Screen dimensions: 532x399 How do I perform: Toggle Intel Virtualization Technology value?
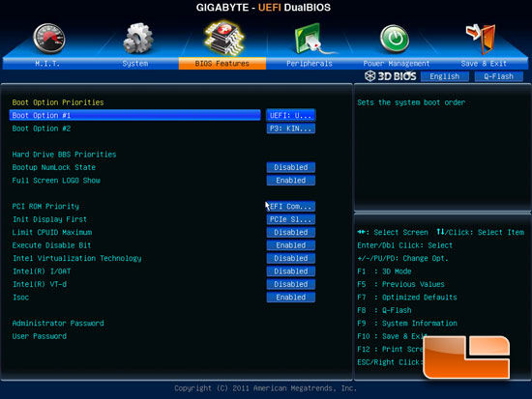click(291, 258)
